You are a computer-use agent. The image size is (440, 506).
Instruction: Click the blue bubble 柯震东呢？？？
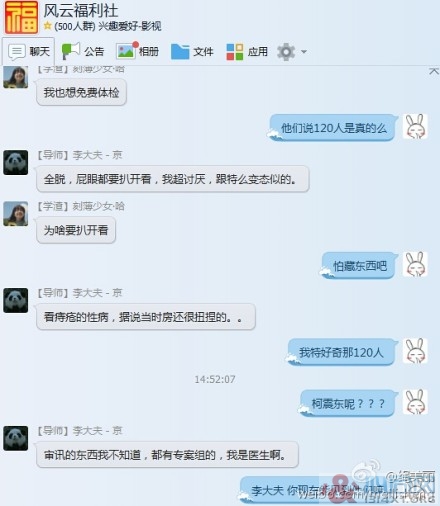348,404
